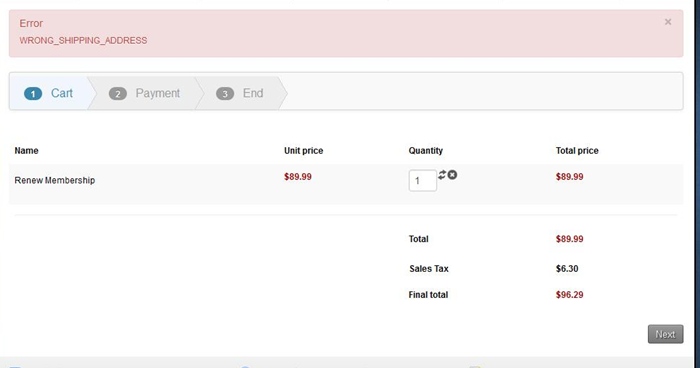Click the number 3 End step badge
The image size is (700, 368).
(x=225, y=94)
